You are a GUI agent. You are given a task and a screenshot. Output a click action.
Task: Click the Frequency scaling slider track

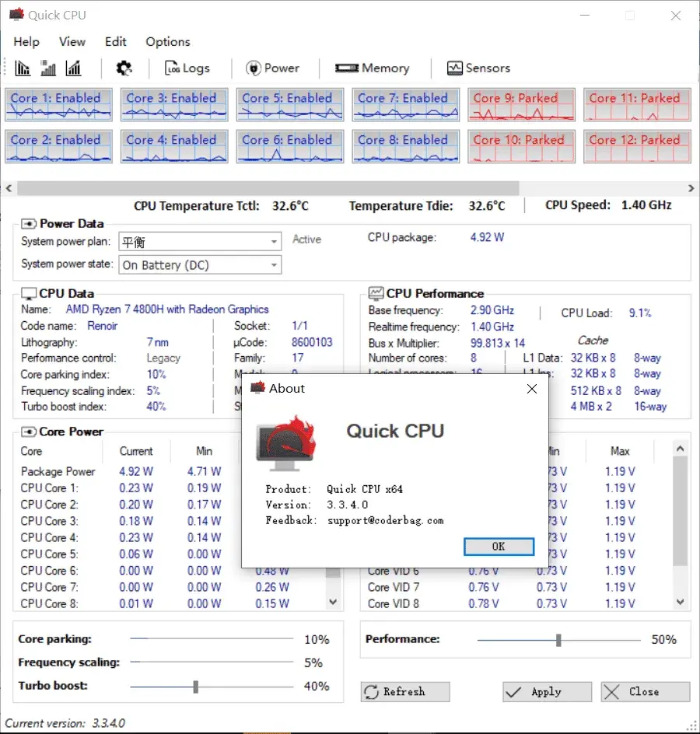212,662
